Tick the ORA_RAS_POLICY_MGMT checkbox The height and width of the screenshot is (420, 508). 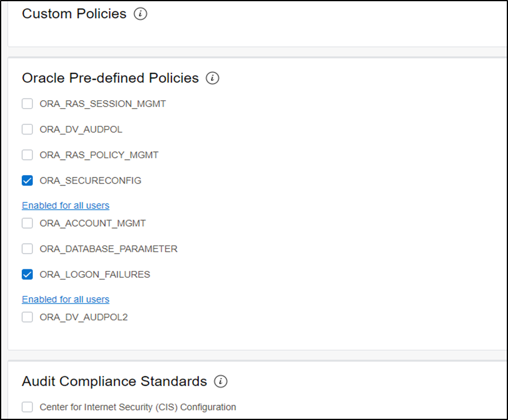coord(27,155)
